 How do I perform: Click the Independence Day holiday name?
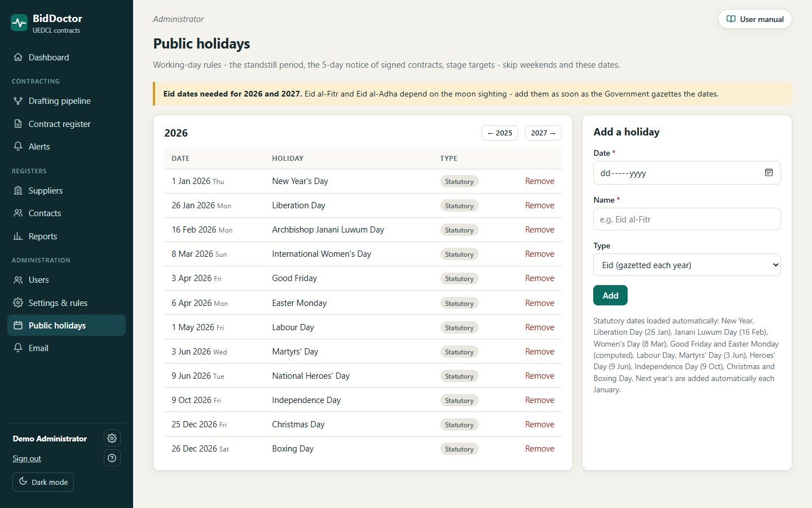tap(306, 400)
